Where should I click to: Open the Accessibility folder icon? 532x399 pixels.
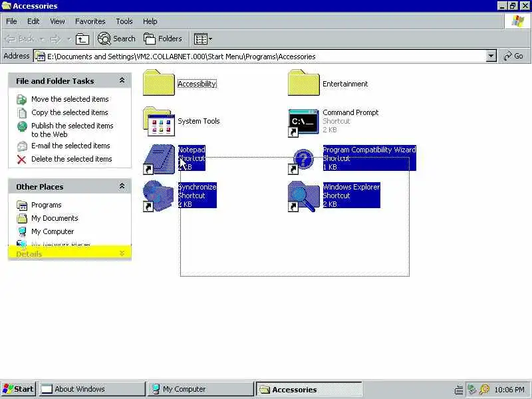pos(158,82)
